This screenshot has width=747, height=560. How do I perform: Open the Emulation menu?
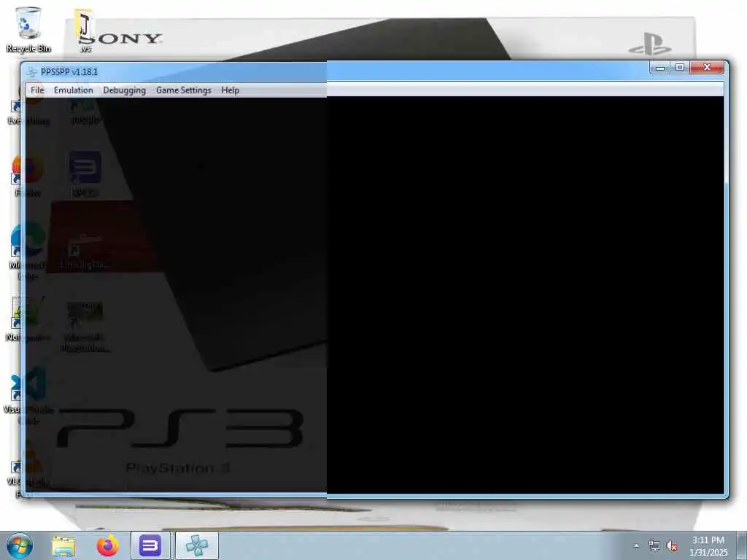[74, 90]
